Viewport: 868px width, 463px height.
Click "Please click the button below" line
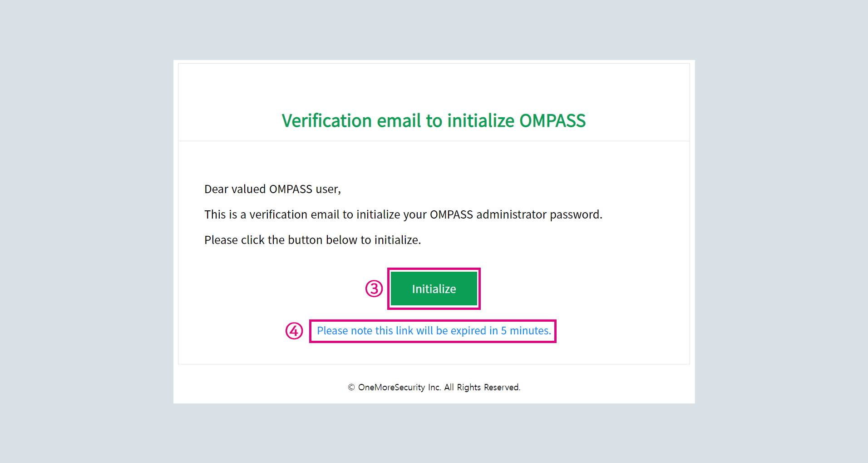click(x=312, y=240)
